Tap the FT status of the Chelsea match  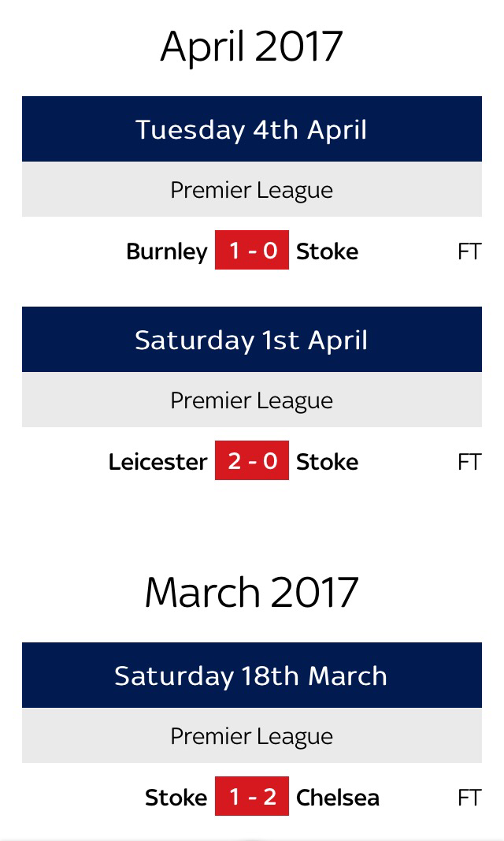(469, 798)
